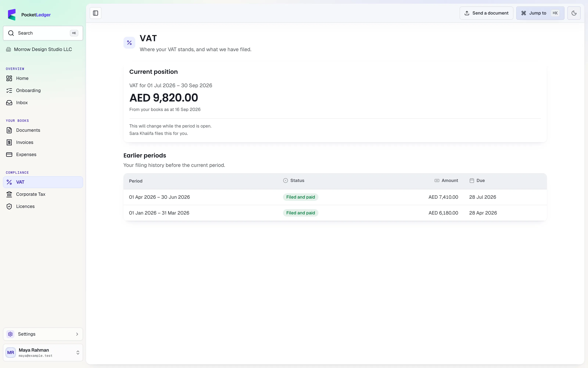Viewport: 588px width, 368px height.
Task: Open the Jump to command palette
Action: (540, 13)
